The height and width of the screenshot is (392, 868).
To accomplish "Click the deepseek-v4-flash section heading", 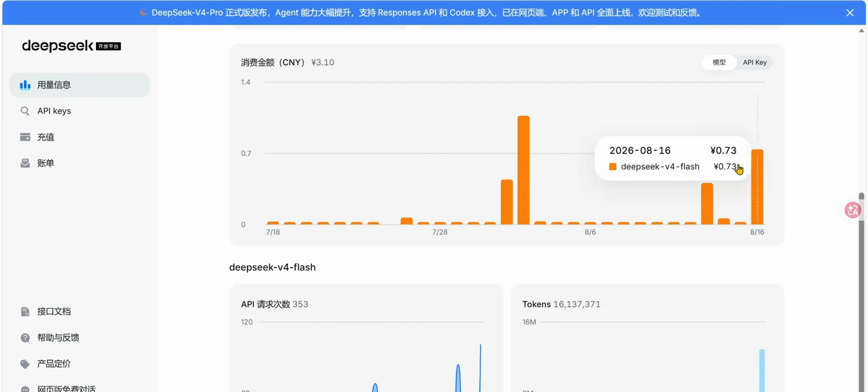I will tap(272, 267).
